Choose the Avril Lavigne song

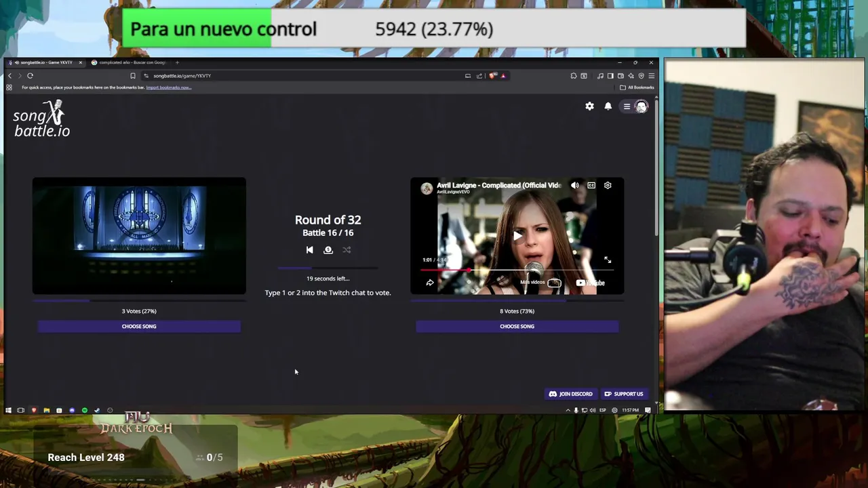517,327
